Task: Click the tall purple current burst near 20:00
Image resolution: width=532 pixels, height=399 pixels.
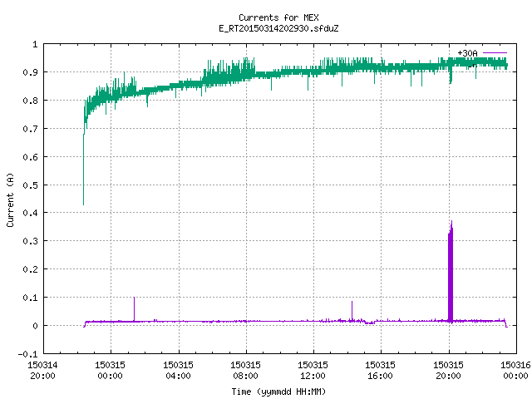Action: [451, 272]
